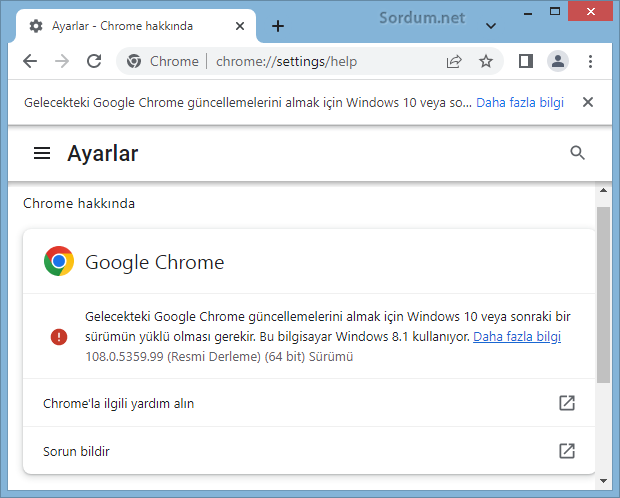Click the scrollbar down arrow

coord(603,481)
